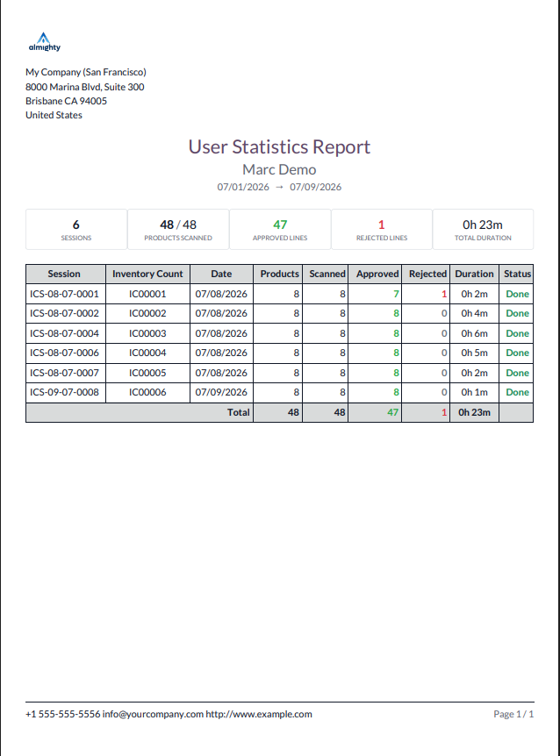Select session ICS-08-07-0004
The height and width of the screenshot is (756, 560).
64,333
